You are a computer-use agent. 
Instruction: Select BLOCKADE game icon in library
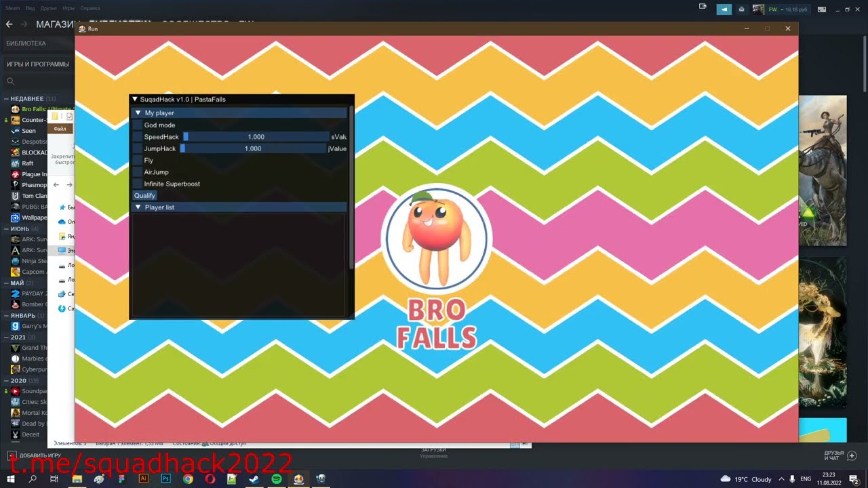pyautogui.click(x=16, y=152)
